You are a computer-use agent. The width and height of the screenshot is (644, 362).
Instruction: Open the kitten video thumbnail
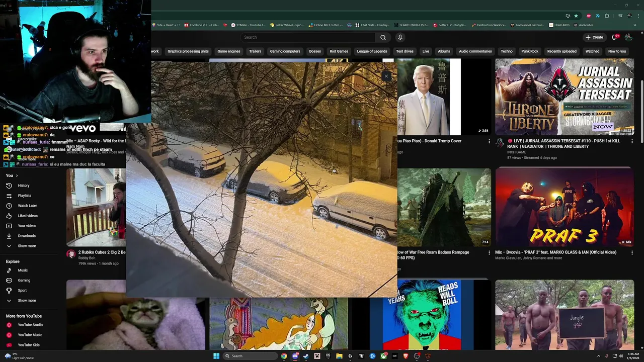coord(136,315)
